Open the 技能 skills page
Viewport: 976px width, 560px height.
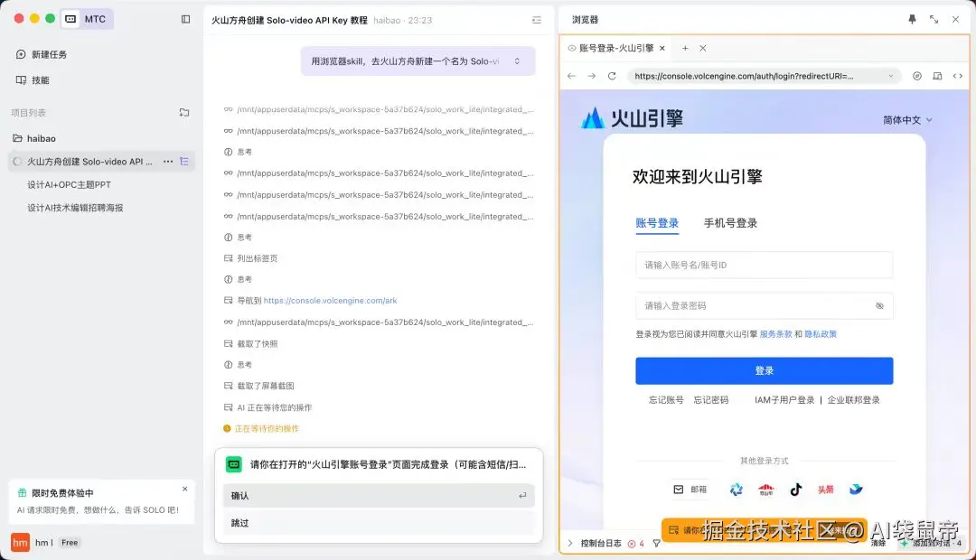pos(33,80)
